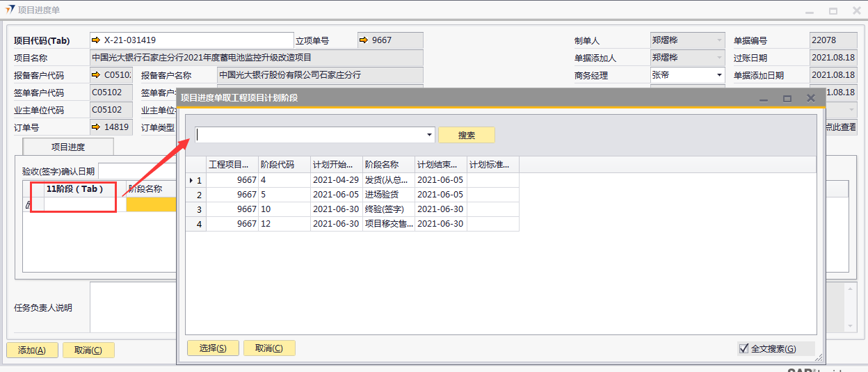Click the 添加(A) button

32,350
